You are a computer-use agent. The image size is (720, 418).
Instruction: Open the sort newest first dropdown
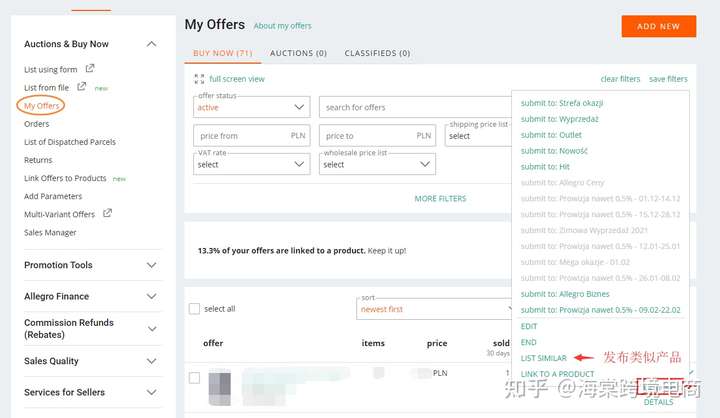click(x=434, y=309)
